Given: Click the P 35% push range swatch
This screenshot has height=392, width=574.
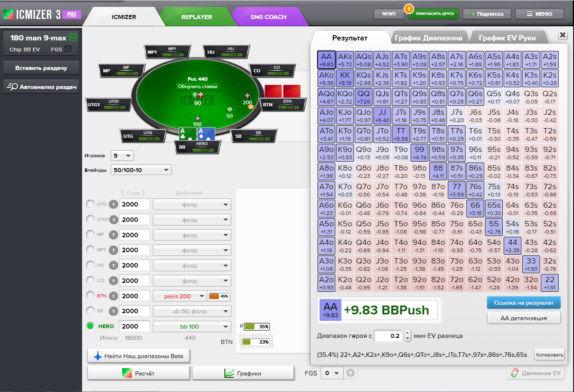Looking at the screenshot, I should (257, 327).
